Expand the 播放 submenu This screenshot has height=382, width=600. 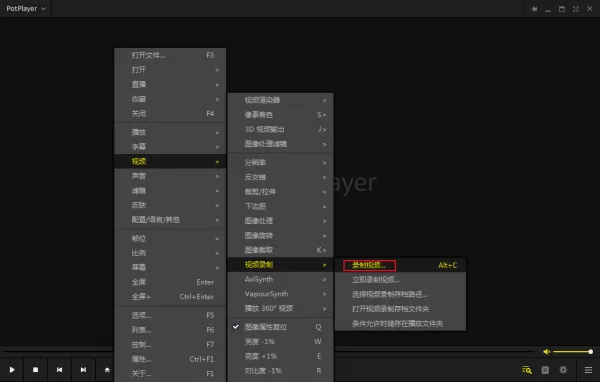(x=170, y=132)
